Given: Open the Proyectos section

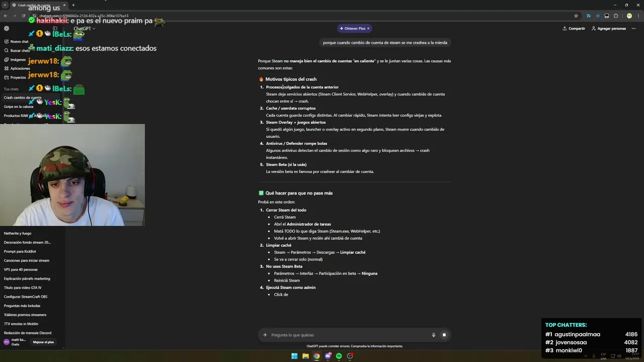Looking at the screenshot, I should [x=15, y=77].
